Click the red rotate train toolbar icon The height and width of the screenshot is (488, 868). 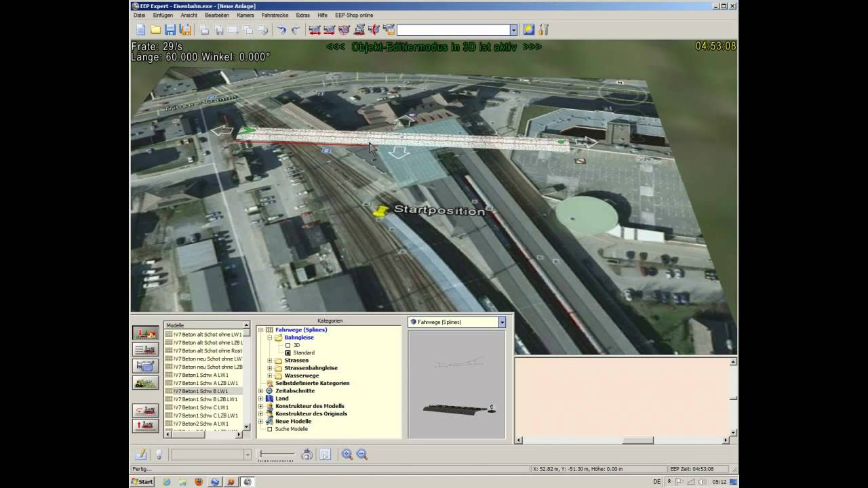(374, 30)
